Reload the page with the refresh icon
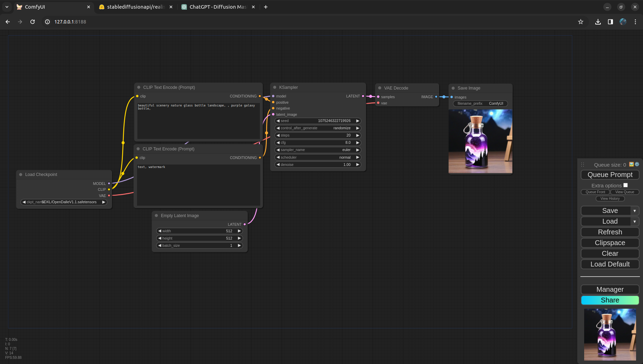643x364 pixels. click(x=33, y=22)
